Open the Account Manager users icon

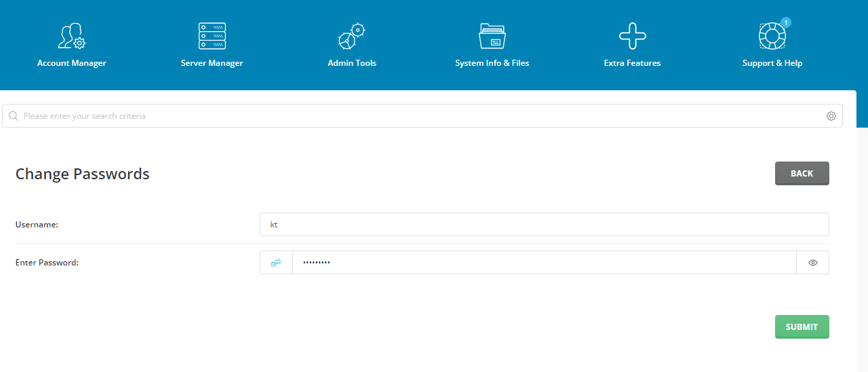coord(71,36)
